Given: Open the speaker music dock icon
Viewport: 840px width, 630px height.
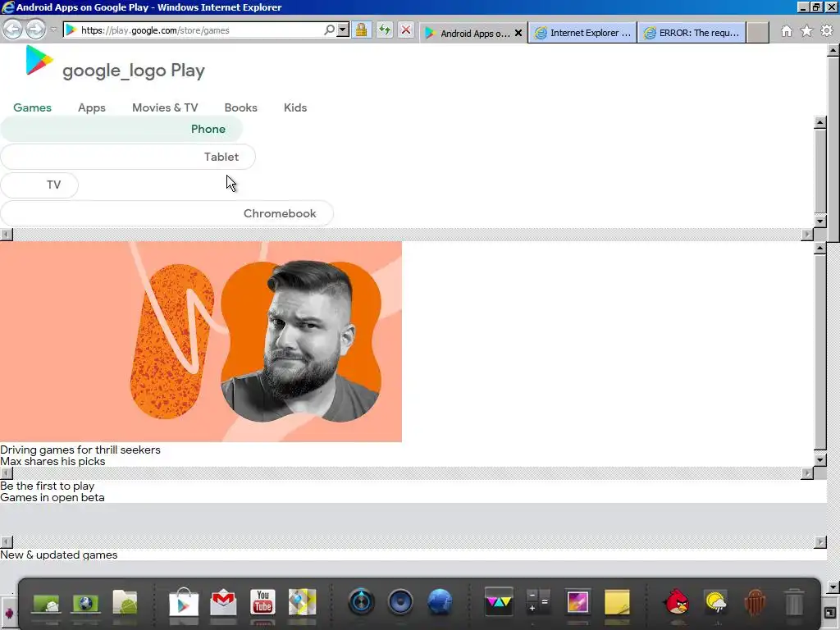Looking at the screenshot, I should point(400,601).
